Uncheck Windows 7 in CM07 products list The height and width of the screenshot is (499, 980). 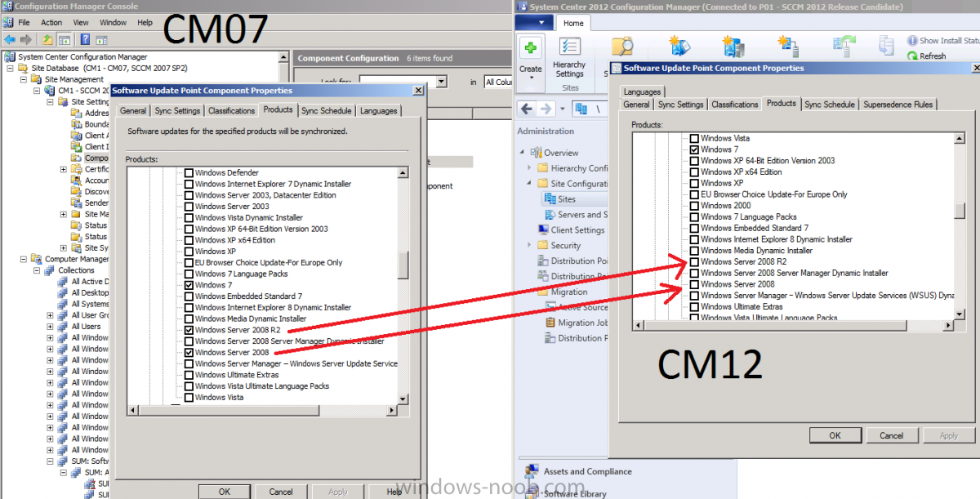tap(189, 286)
